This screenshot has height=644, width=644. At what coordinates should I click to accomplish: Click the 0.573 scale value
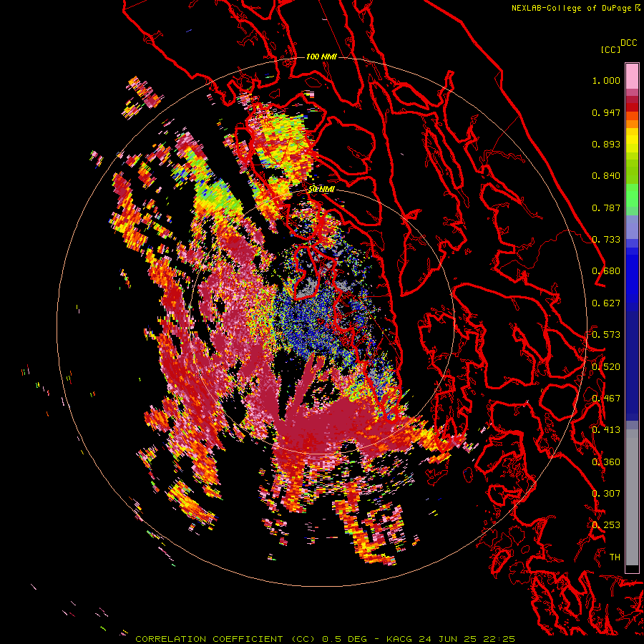pyautogui.click(x=606, y=335)
